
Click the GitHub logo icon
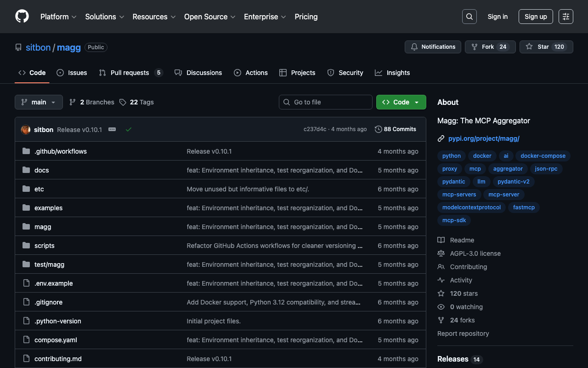click(x=22, y=17)
